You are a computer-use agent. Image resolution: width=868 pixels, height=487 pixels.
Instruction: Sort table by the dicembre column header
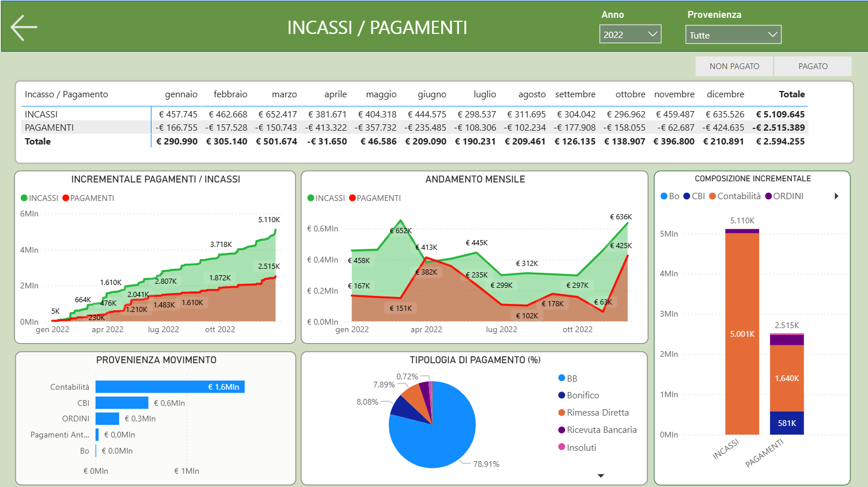[725, 94]
